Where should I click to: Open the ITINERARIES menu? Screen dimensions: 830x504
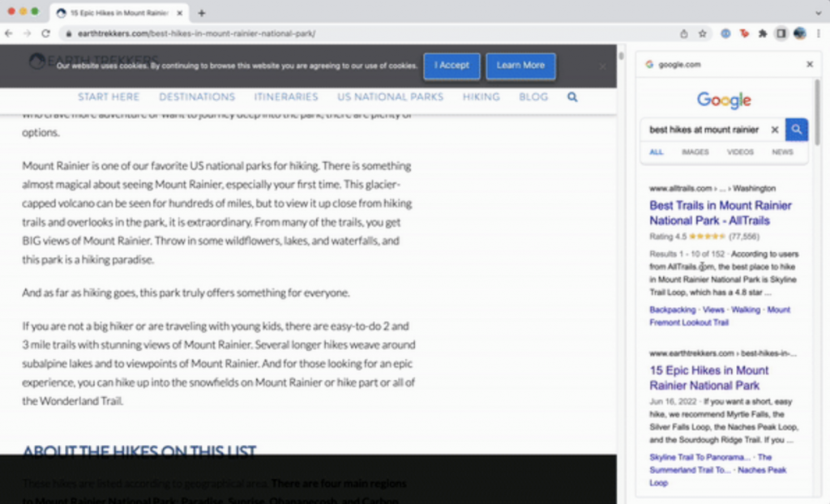286,97
